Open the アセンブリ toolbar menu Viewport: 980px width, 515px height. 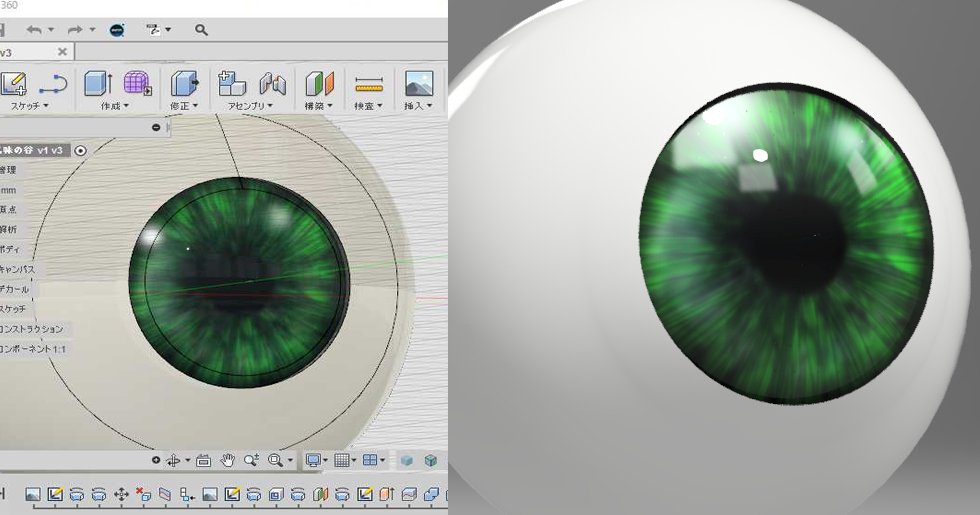pos(250,106)
